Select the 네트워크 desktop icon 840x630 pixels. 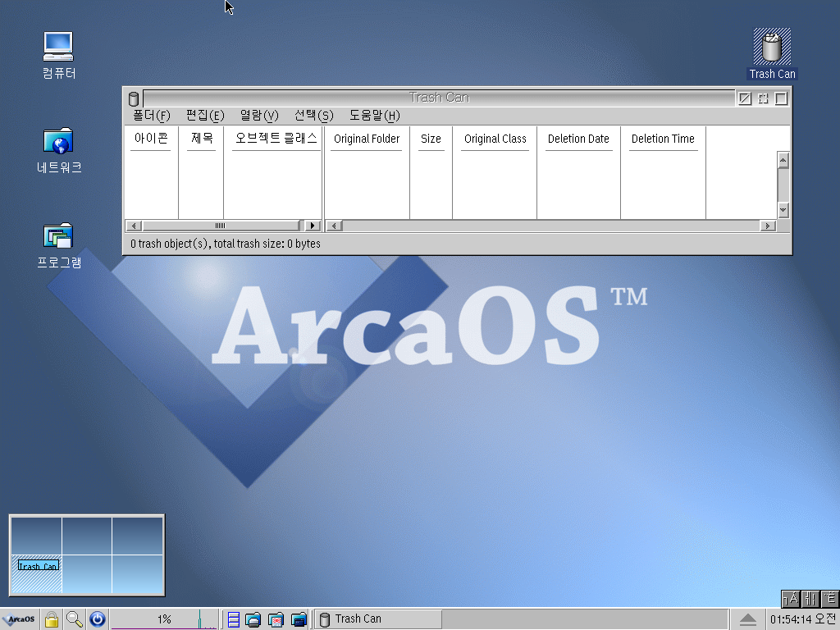click(x=58, y=141)
